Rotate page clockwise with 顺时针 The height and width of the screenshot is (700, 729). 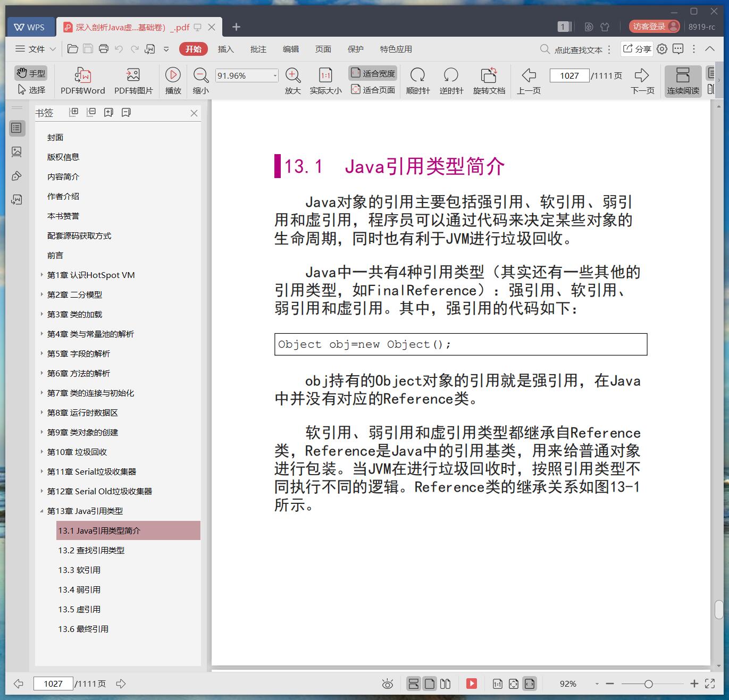(x=418, y=81)
